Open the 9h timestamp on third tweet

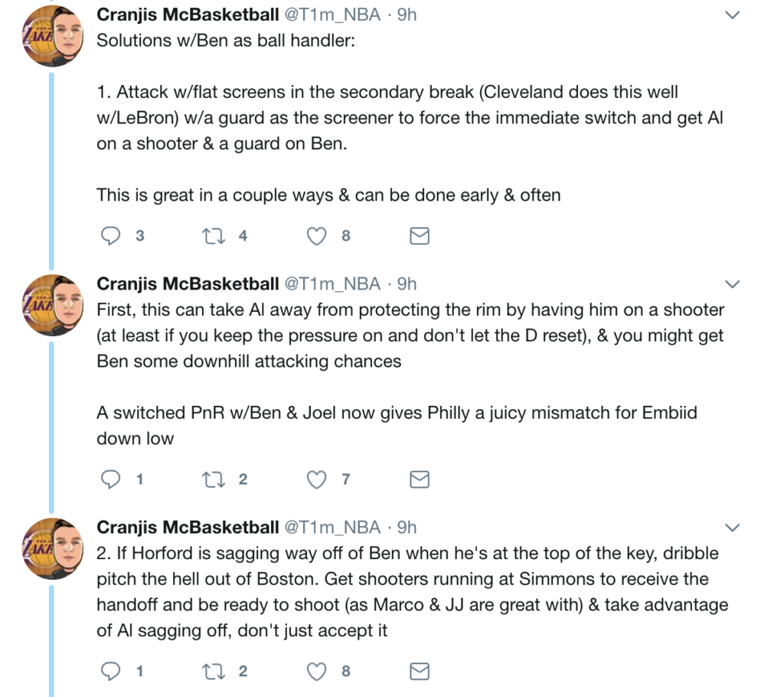[407, 527]
